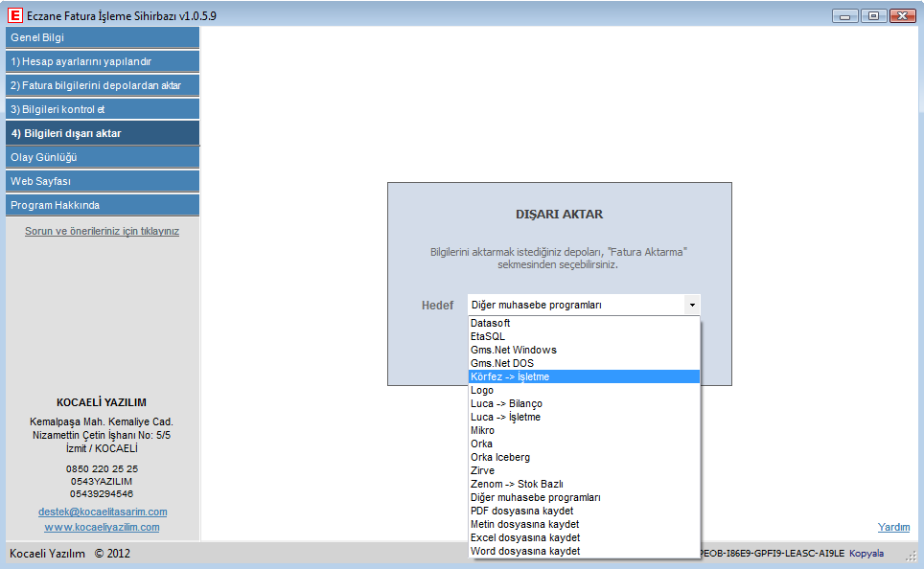Select step 1 Hesap ayarlarını yapılandır
This screenshot has height=569, width=924.
(x=103, y=61)
